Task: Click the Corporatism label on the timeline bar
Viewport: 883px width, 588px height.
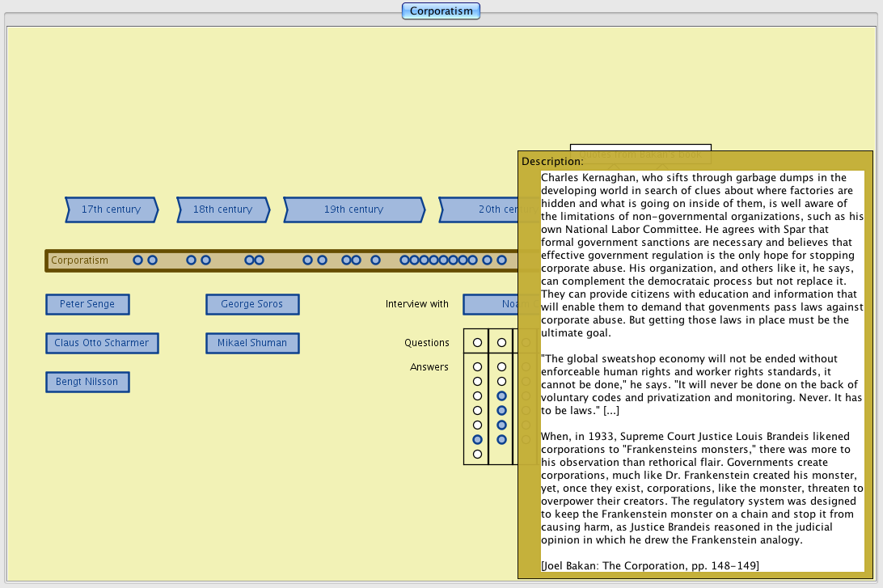Action: (79, 260)
